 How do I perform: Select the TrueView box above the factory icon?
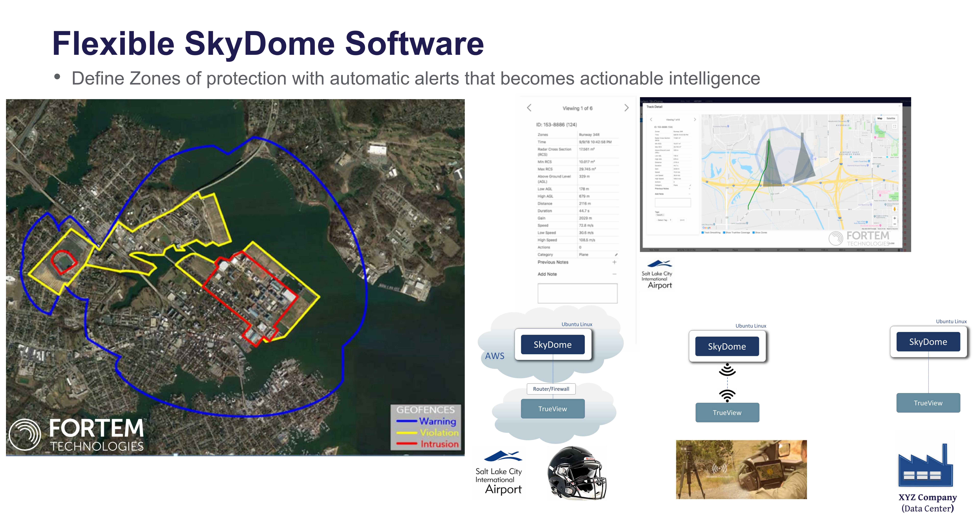[x=928, y=403]
